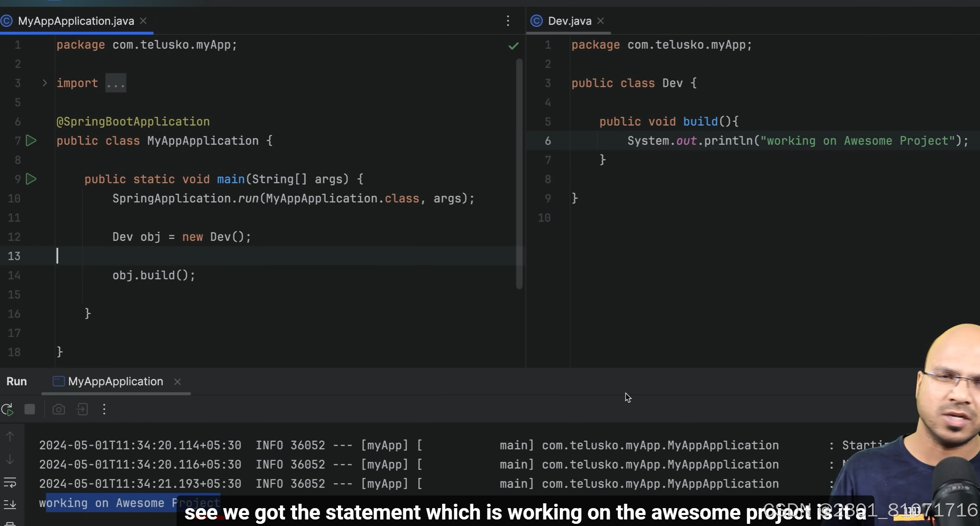The width and height of the screenshot is (980, 526).
Task: Close the Dev.java tab
Action: 601,21
